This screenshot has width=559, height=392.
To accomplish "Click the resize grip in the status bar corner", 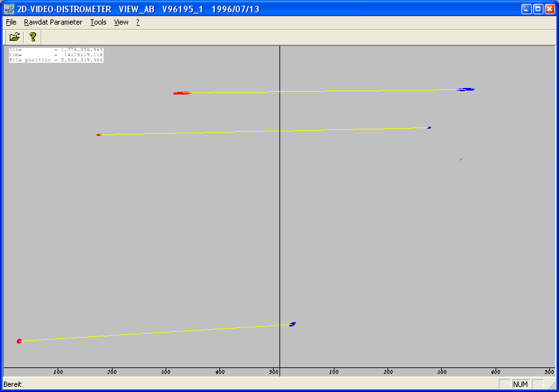I will point(553,385).
